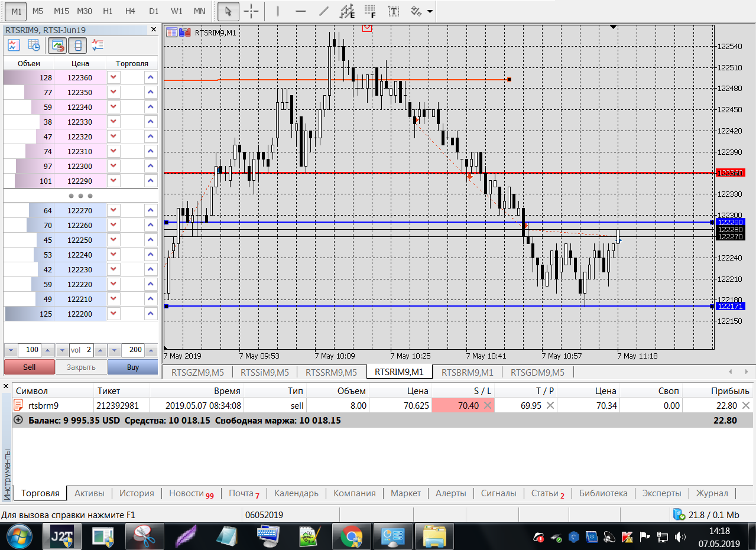The width and height of the screenshot is (756, 550).
Task: Toggle the M1 timeframe button
Action: pos(17,11)
